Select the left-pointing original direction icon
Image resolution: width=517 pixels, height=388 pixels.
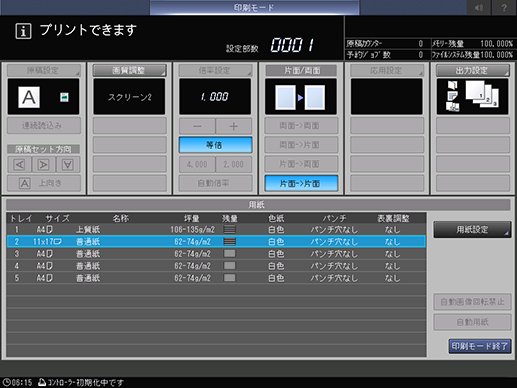point(20,165)
